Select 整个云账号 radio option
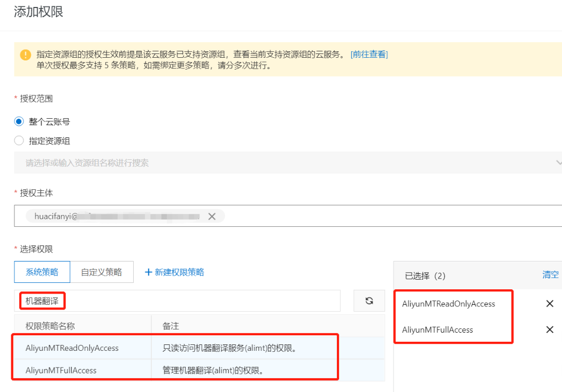The height and width of the screenshot is (392, 562). point(19,121)
